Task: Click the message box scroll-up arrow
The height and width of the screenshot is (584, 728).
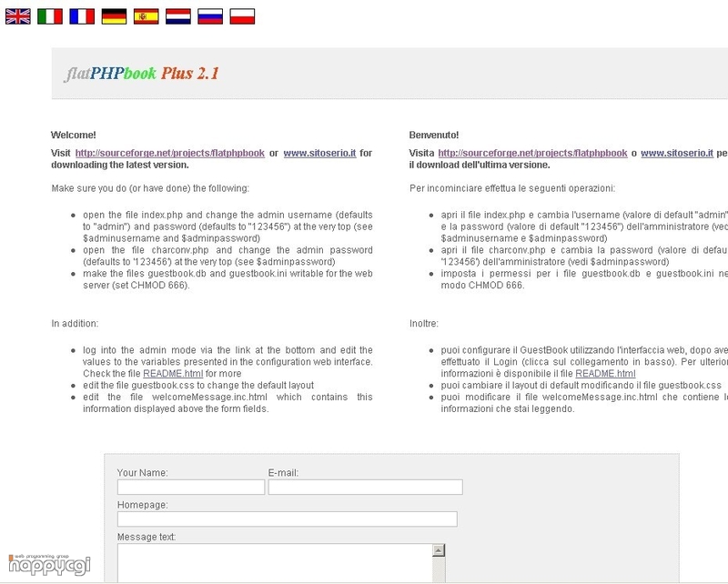Action: click(439, 550)
